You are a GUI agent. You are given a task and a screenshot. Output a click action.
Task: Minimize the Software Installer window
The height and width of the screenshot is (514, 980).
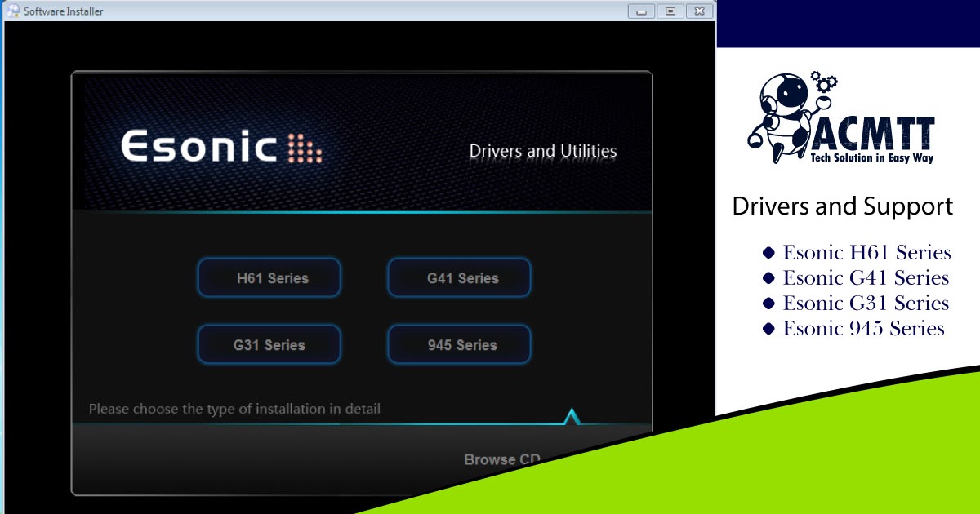[x=641, y=11]
